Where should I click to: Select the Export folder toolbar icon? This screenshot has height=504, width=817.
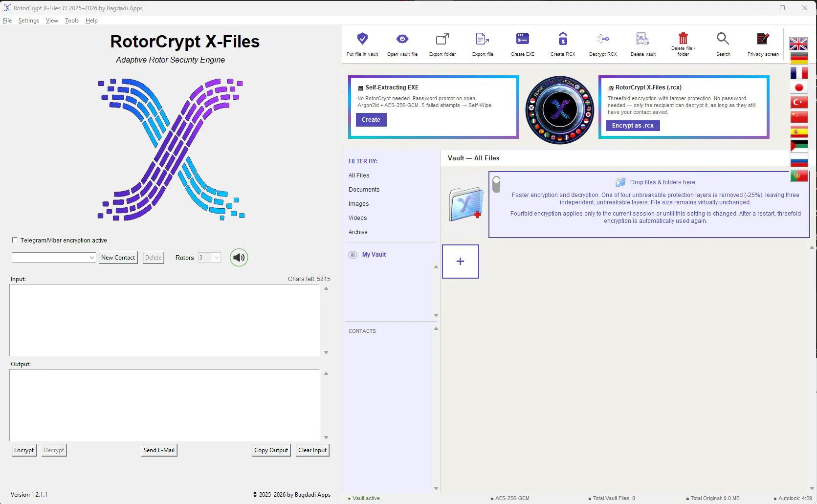[442, 39]
